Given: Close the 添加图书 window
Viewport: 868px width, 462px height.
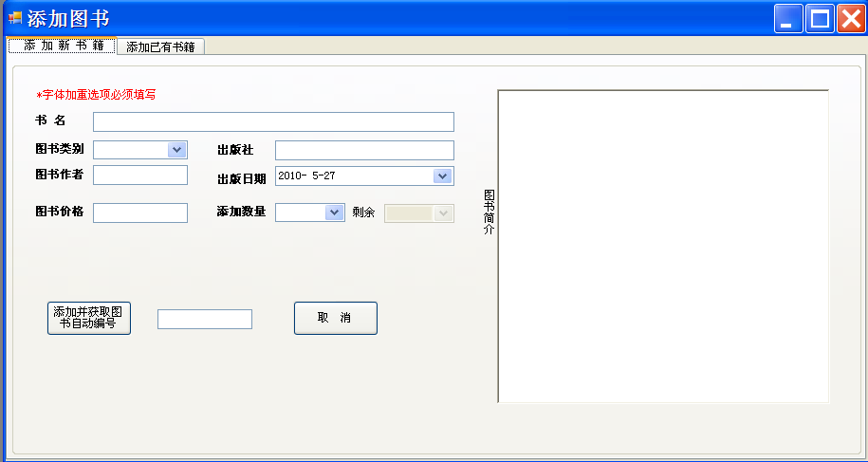Looking at the screenshot, I should [851, 19].
